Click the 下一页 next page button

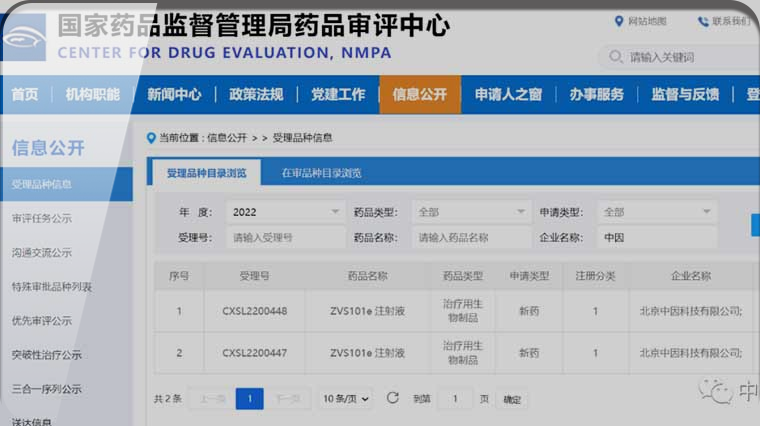[288, 399]
